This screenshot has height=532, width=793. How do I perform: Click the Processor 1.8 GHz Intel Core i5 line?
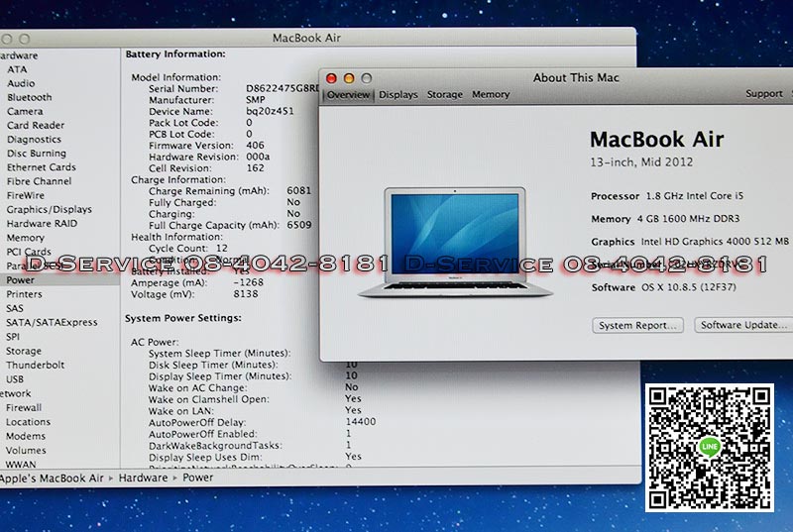(x=667, y=196)
